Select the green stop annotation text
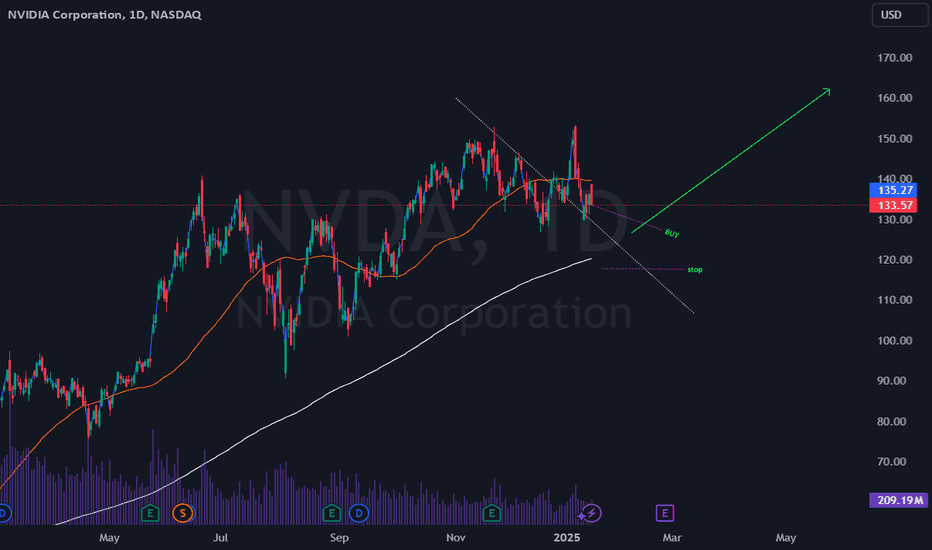Image resolution: width=932 pixels, height=550 pixels. [x=695, y=270]
